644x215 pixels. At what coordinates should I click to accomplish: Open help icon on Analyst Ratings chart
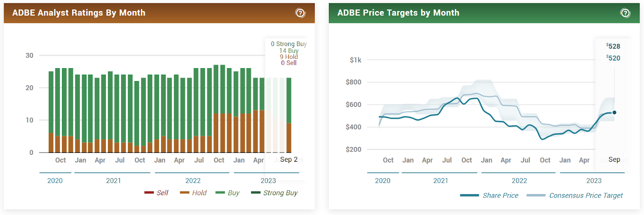click(x=300, y=13)
